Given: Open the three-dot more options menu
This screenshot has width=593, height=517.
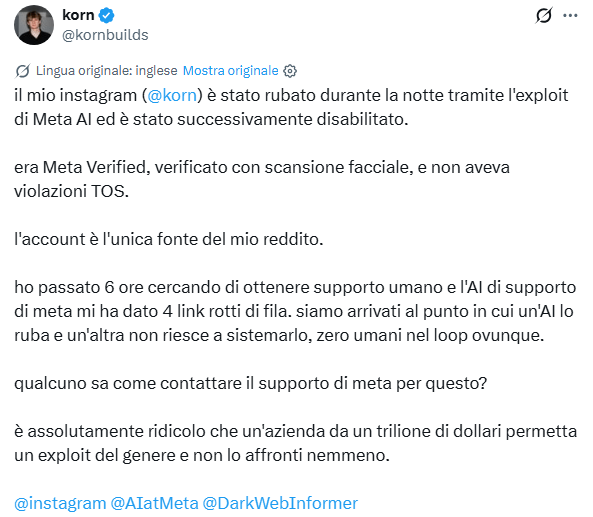Looking at the screenshot, I should [x=570, y=16].
